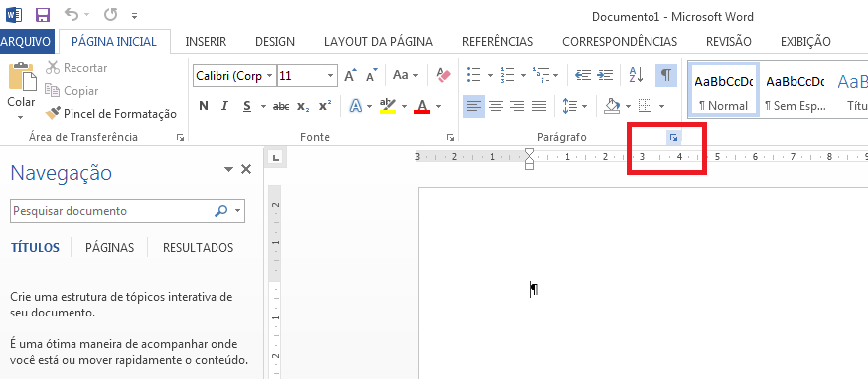
Task: Decrease font size with small A icon
Action: (x=372, y=75)
